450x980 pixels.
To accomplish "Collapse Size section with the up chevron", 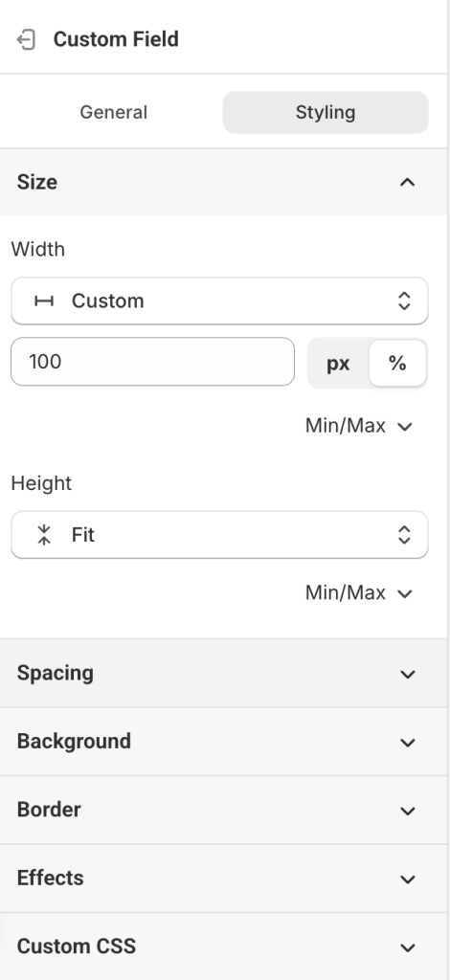I will [408, 182].
